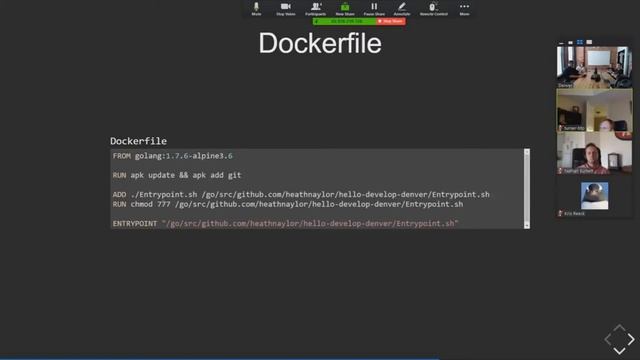Open the Participants panel
This screenshot has width=640, height=360.
coord(316,9)
